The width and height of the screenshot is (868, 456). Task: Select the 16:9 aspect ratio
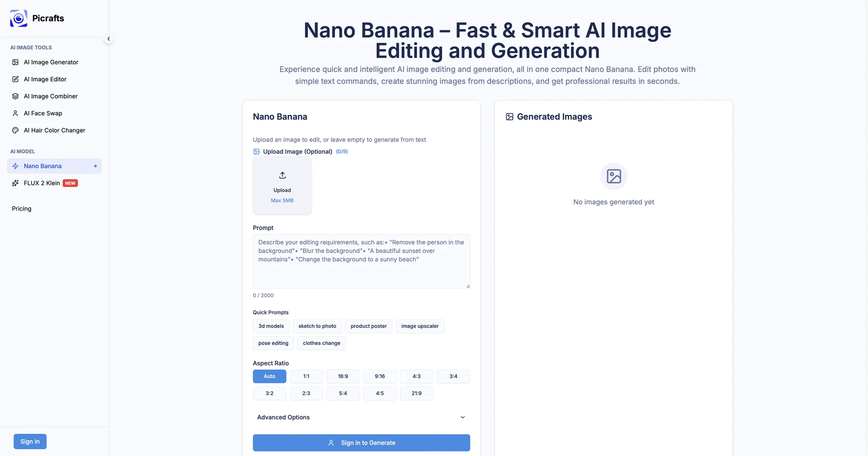pos(343,376)
